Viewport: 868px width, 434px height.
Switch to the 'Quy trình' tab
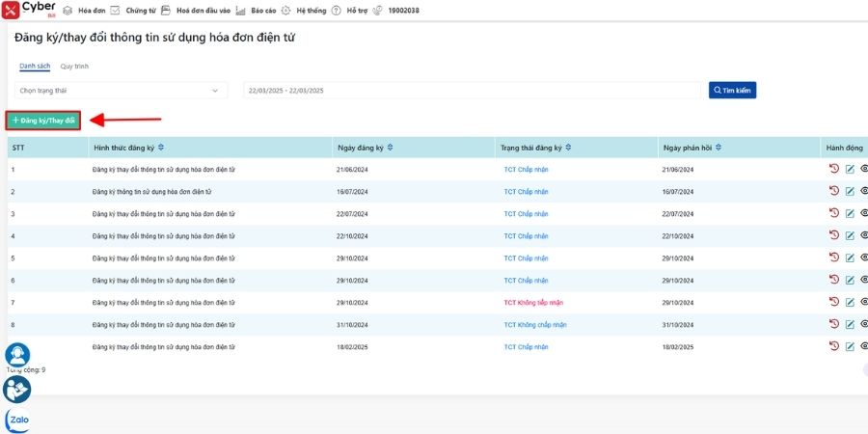(x=74, y=66)
